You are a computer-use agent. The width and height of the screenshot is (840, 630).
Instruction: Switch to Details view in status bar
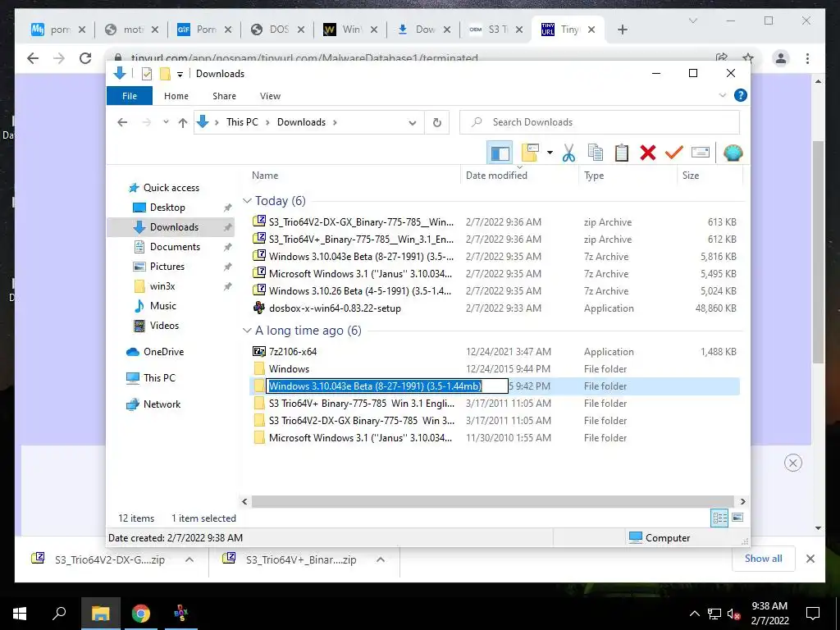[719, 518]
